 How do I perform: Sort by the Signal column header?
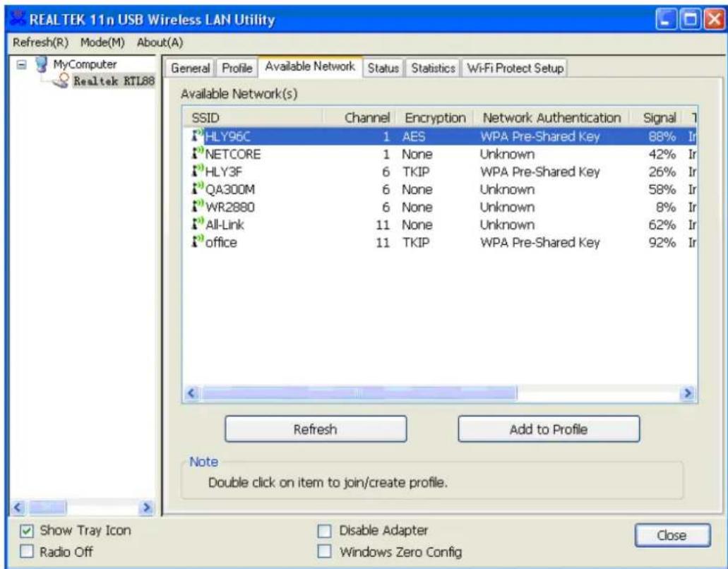(x=655, y=118)
